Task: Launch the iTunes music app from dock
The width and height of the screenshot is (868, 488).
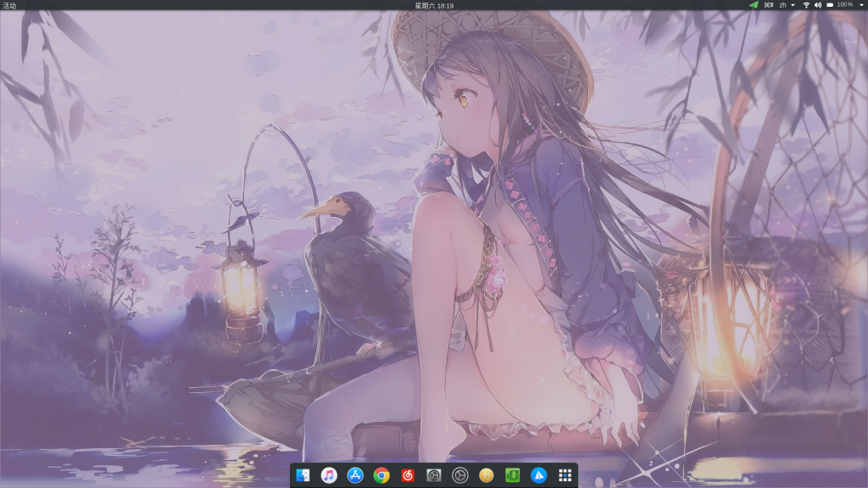Action: [x=330, y=475]
